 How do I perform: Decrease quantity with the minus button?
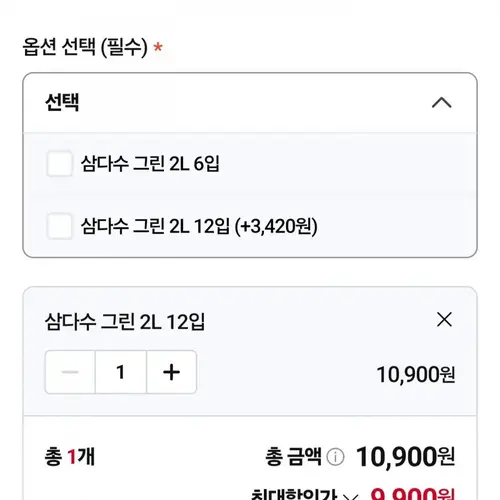(x=70, y=372)
